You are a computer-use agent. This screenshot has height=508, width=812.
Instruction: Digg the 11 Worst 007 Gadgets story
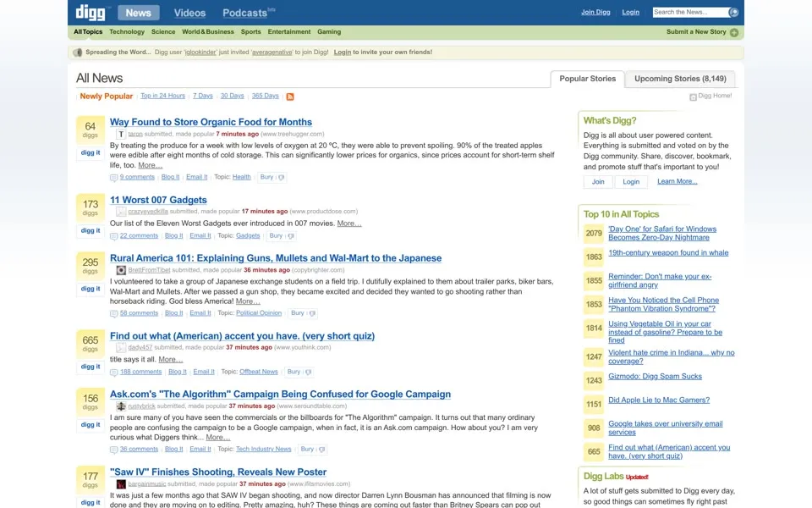91,230
